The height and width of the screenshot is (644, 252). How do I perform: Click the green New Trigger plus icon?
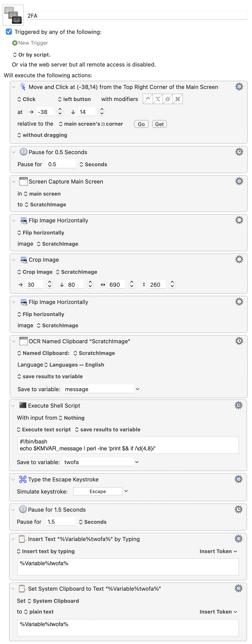15,43
